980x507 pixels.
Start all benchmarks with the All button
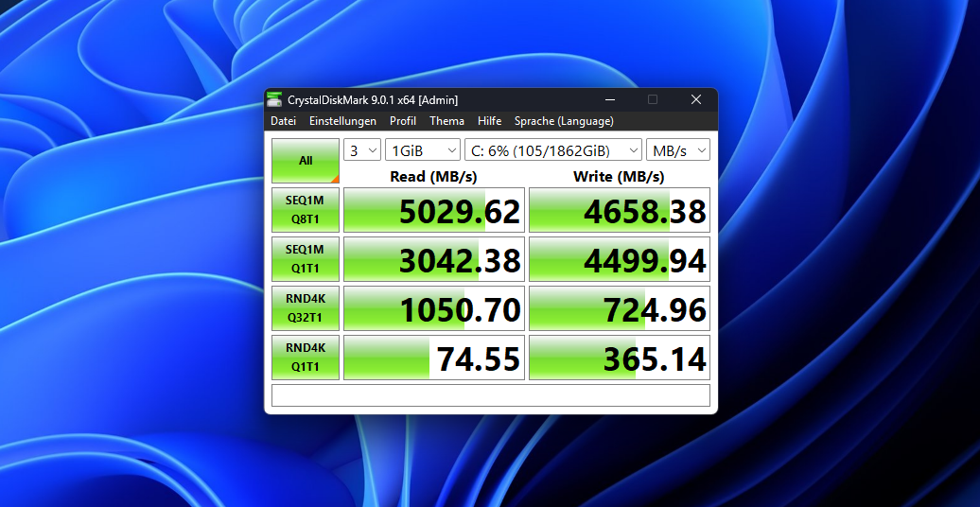306,161
